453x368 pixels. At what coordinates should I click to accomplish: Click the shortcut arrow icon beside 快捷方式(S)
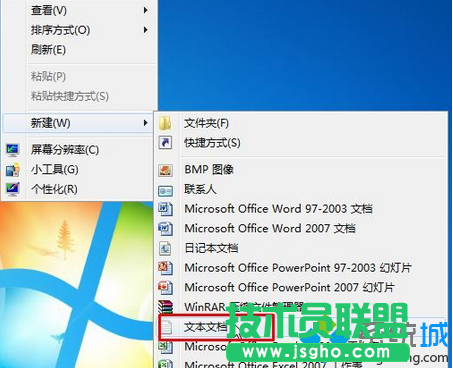coord(165,143)
